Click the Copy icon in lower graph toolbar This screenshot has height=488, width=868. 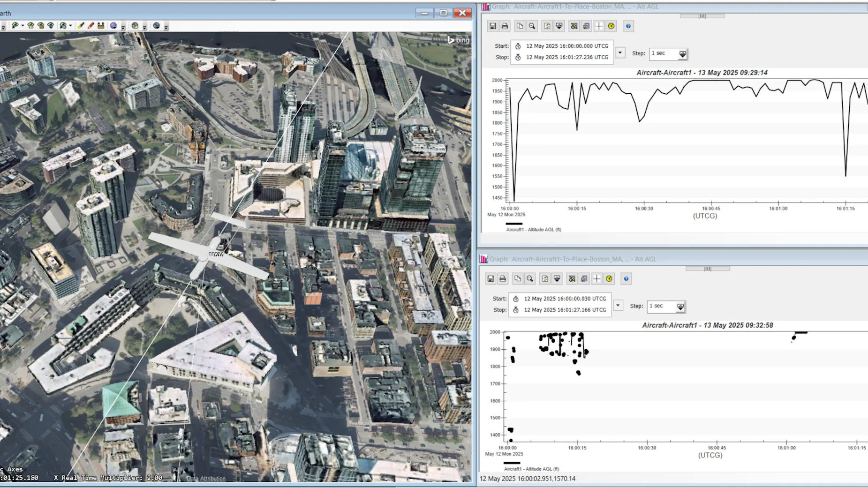(518, 279)
